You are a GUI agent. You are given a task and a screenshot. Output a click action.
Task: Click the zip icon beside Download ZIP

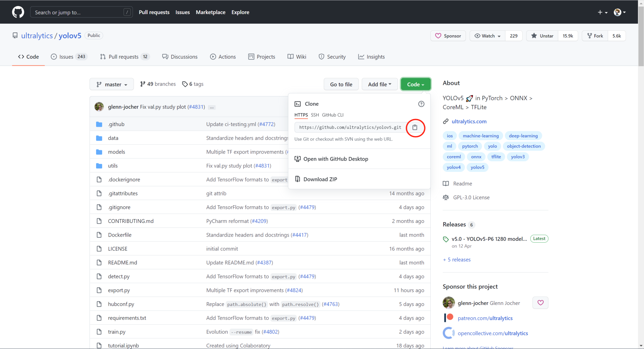coord(298,179)
